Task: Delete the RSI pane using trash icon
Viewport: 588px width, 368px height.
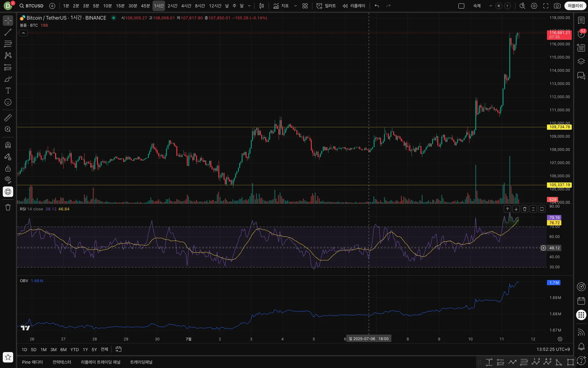Action: [524, 209]
